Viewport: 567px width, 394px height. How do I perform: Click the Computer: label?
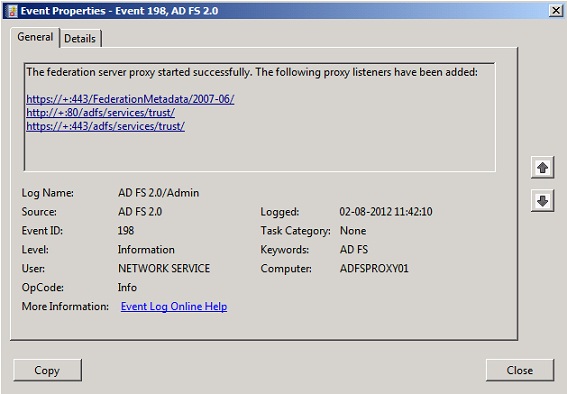tap(286, 268)
